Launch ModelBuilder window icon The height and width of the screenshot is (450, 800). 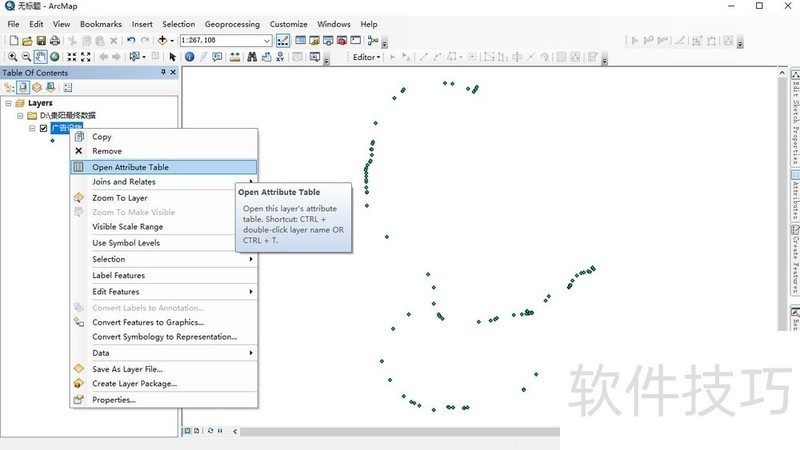click(373, 40)
